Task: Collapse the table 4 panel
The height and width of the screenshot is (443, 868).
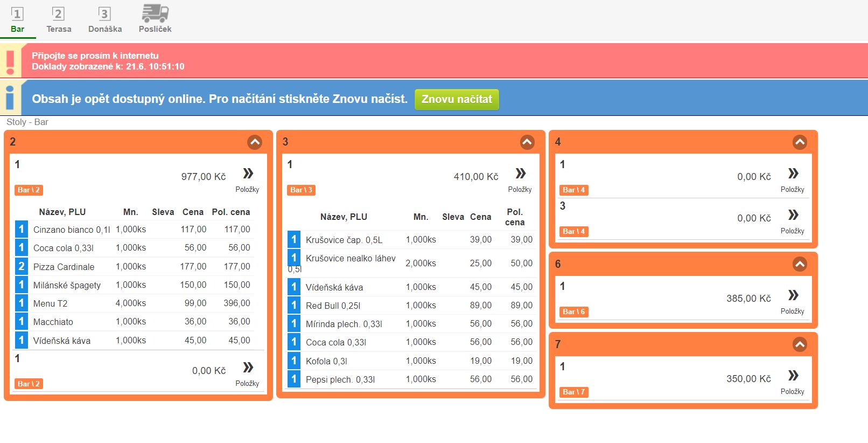Action: (x=800, y=142)
